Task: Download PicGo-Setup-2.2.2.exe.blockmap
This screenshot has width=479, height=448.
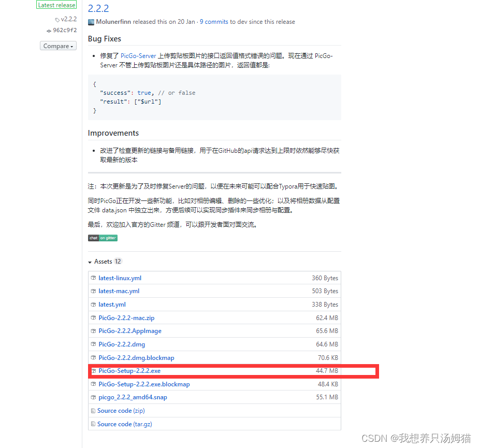Action: click(144, 384)
